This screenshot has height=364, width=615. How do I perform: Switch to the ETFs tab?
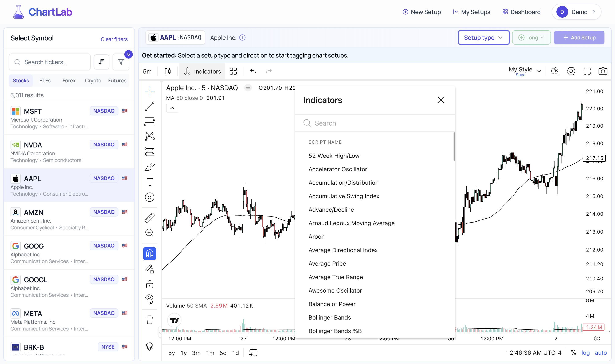pyautogui.click(x=45, y=80)
